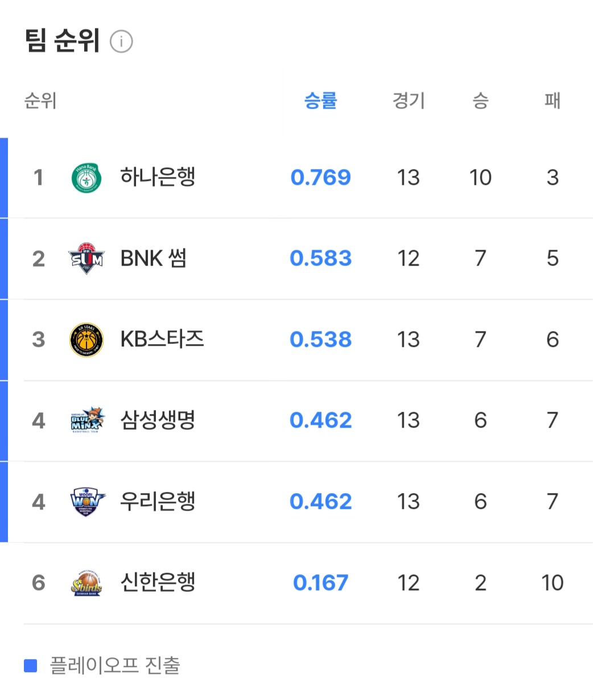Tap the KB스타즈 team logo

pyautogui.click(x=87, y=340)
